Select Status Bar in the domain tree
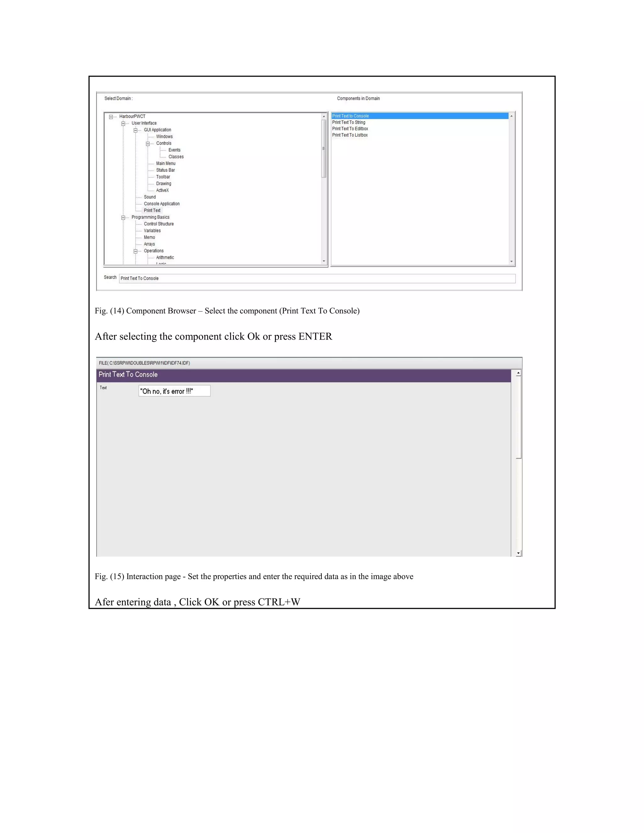Viewport: 644px width, 833px height. (165, 170)
